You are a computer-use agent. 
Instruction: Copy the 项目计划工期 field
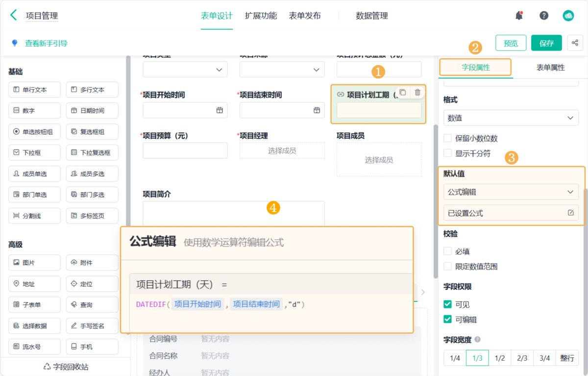402,92
